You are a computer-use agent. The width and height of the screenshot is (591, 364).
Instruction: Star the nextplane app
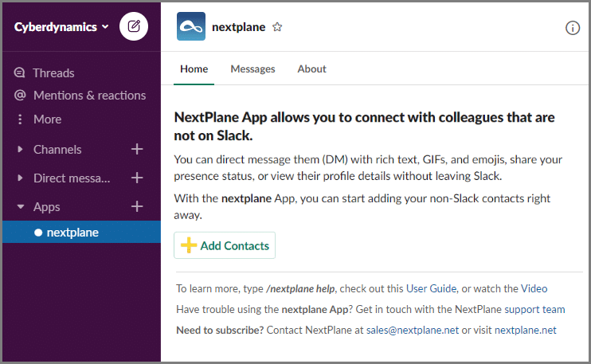click(277, 27)
